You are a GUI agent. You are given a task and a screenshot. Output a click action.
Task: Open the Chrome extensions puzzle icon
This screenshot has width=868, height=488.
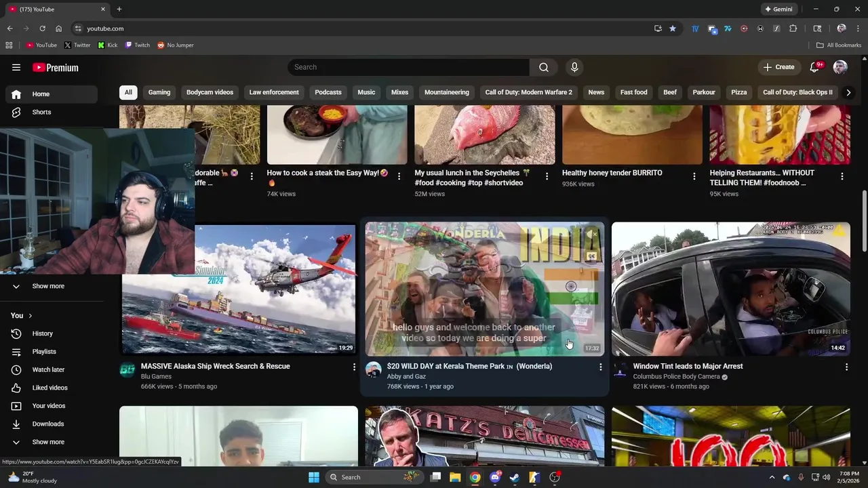coord(793,28)
